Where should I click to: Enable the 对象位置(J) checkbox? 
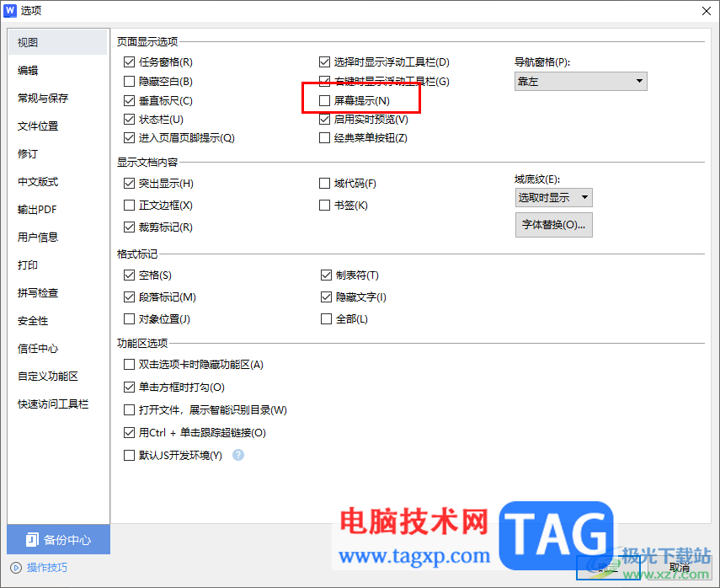coord(129,318)
